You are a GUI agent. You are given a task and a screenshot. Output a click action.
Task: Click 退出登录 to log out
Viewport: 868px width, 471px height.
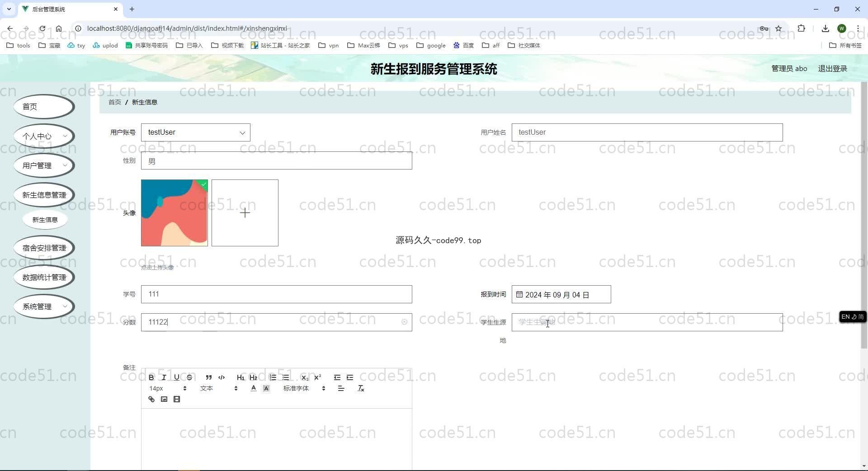832,68
